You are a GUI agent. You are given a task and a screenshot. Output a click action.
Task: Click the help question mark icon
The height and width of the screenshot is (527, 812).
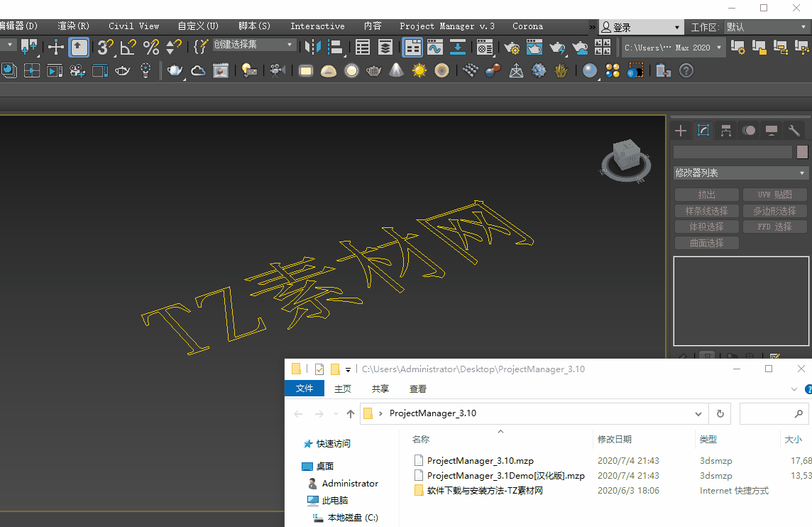686,70
